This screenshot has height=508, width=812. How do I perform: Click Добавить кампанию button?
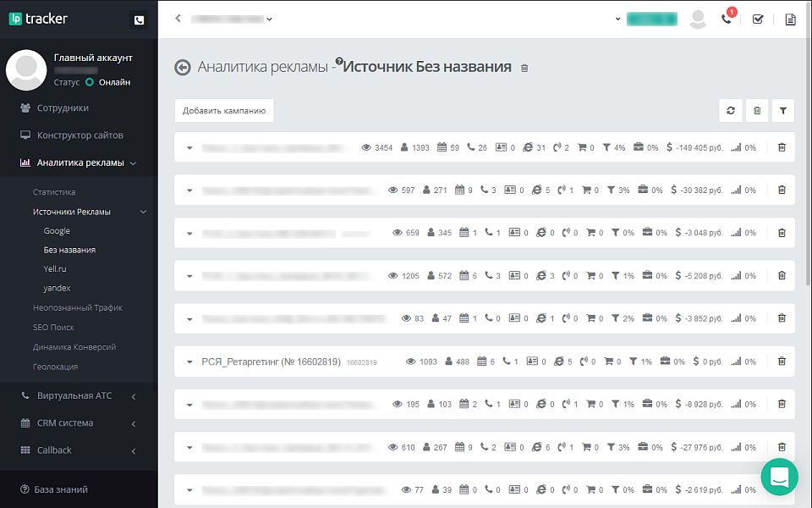223,110
